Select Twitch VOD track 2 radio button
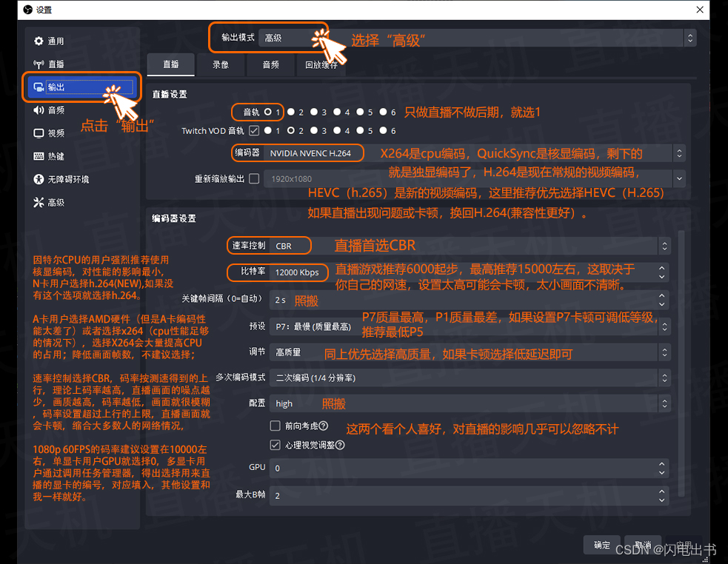This screenshot has height=564, width=728. tap(291, 131)
